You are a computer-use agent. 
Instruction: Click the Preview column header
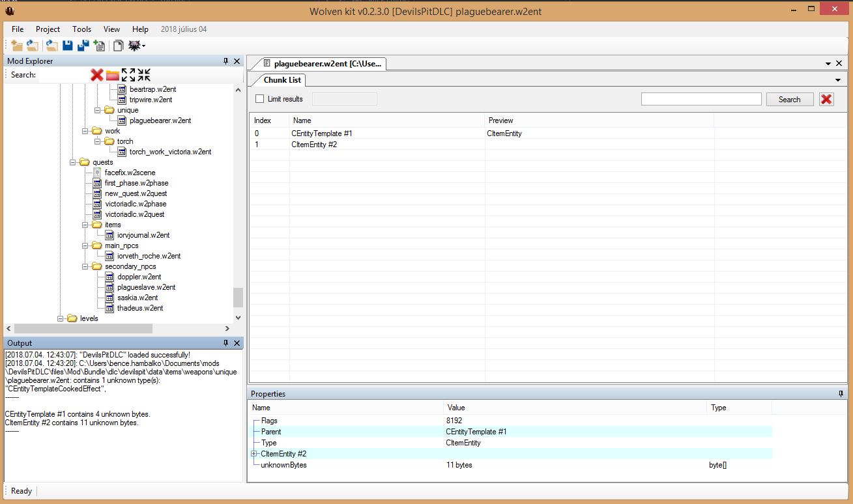(x=599, y=120)
